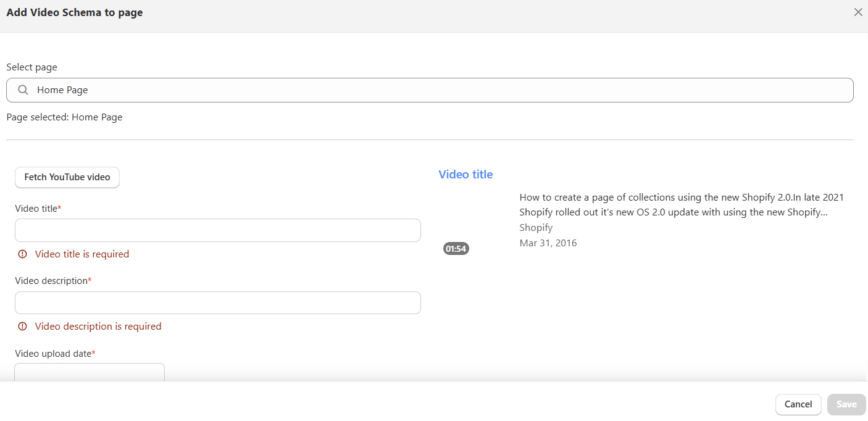Close the Add Video Schema dialog
Screen dimensions: 868x421
click(858, 12)
